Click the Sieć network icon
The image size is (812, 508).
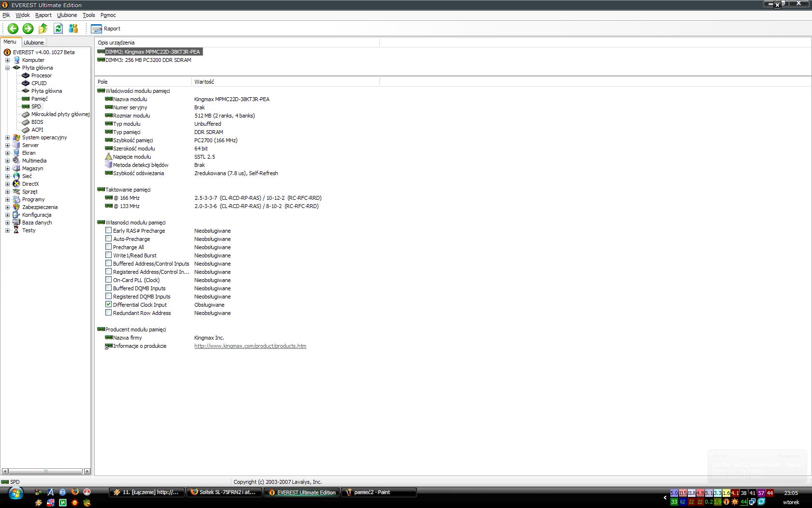[16, 176]
